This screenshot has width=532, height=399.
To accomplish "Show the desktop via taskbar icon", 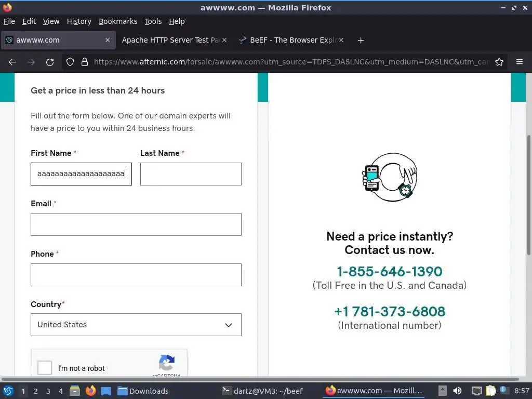I will tap(106, 391).
